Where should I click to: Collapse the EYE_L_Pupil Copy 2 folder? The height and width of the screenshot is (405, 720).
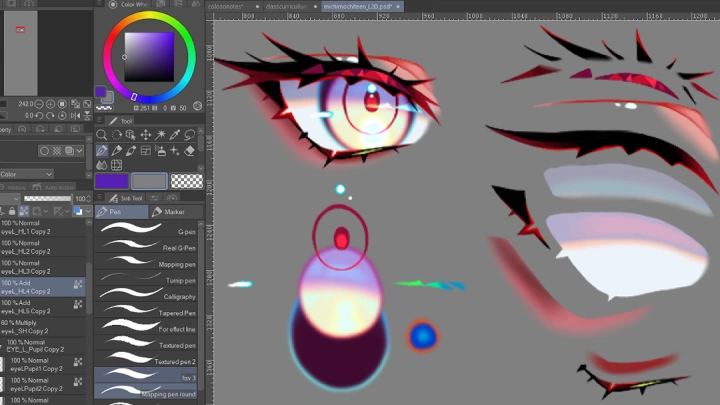click(x=2, y=346)
